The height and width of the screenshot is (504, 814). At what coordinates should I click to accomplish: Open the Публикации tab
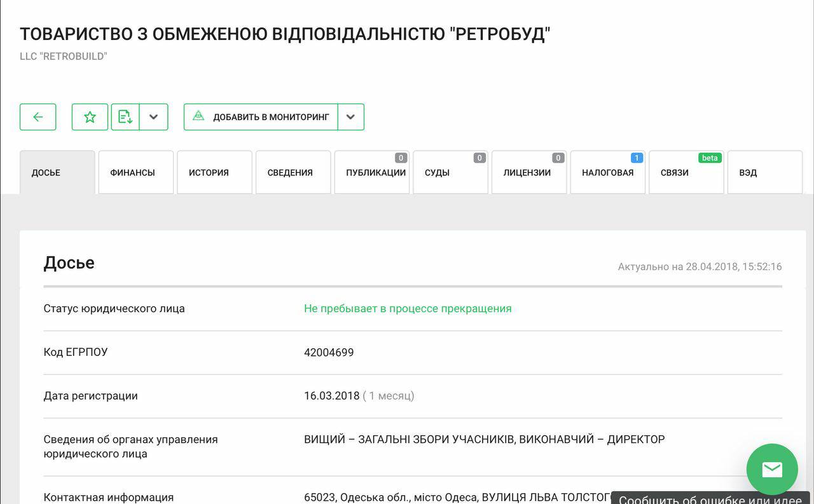[x=372, y=172]
